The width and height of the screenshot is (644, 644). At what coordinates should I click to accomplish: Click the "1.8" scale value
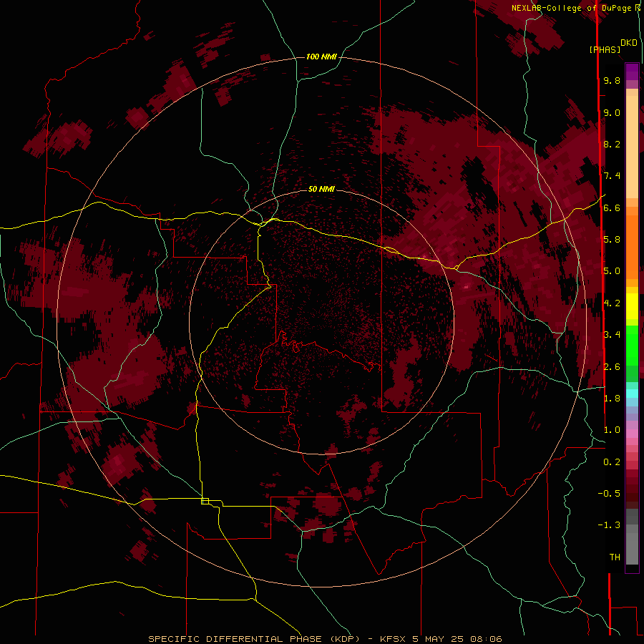612,399
